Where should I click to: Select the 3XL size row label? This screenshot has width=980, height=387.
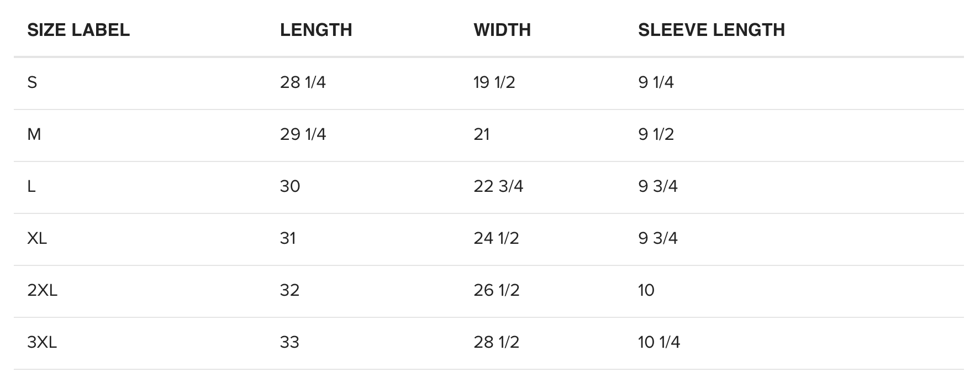[x=42, y=342]
